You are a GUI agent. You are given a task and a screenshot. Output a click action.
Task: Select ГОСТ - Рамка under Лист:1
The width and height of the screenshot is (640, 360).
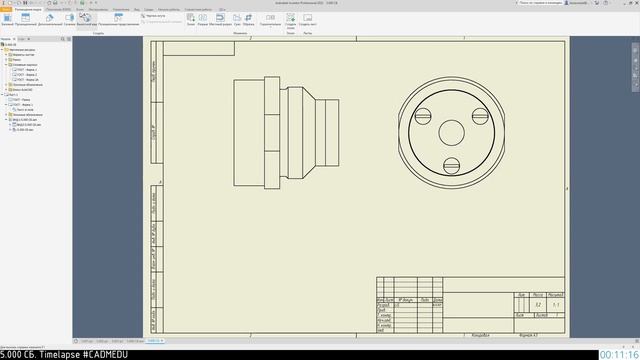(19, 100)
